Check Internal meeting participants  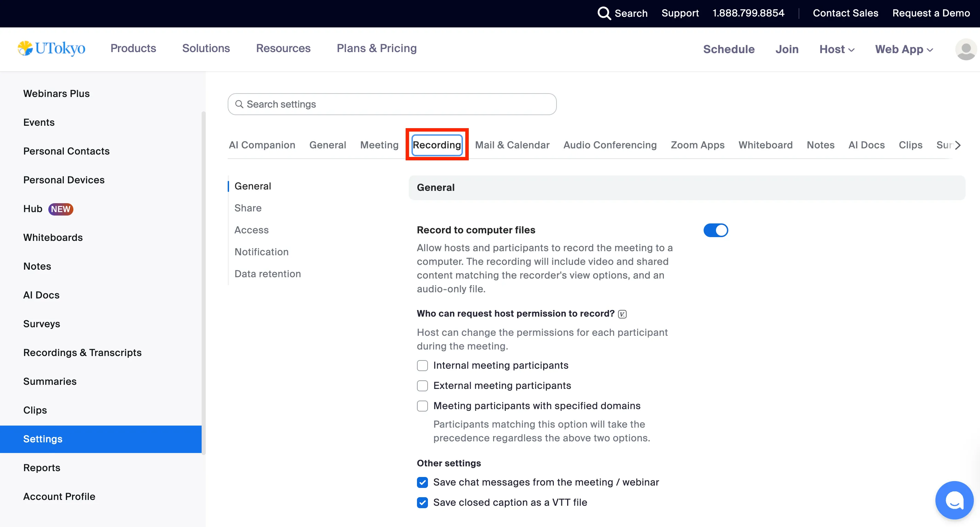422,365
